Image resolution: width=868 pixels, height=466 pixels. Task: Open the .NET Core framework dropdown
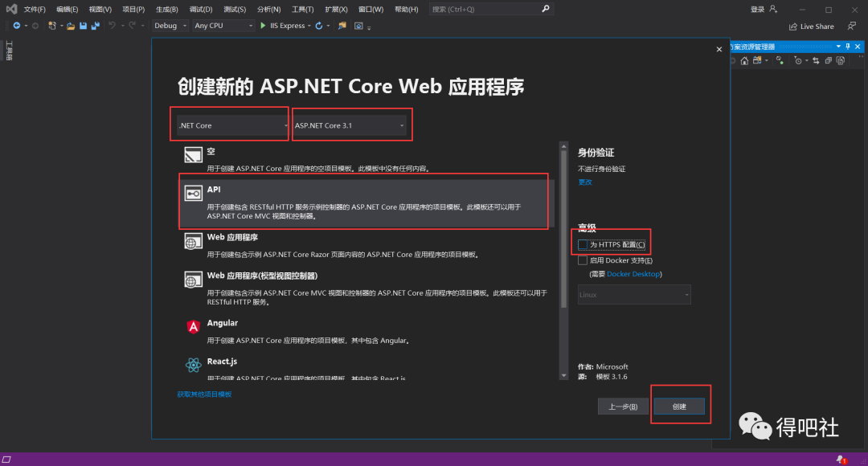(232, 125)
